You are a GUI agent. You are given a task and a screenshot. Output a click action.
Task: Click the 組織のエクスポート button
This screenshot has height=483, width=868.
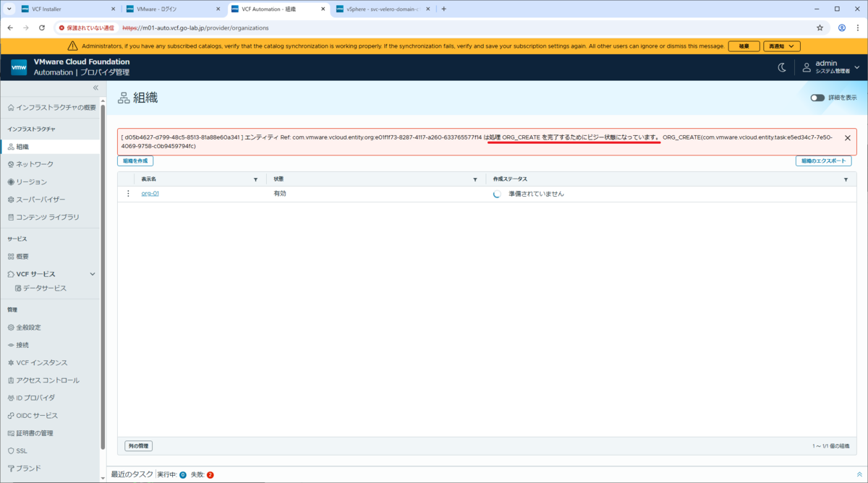point(823,161)
